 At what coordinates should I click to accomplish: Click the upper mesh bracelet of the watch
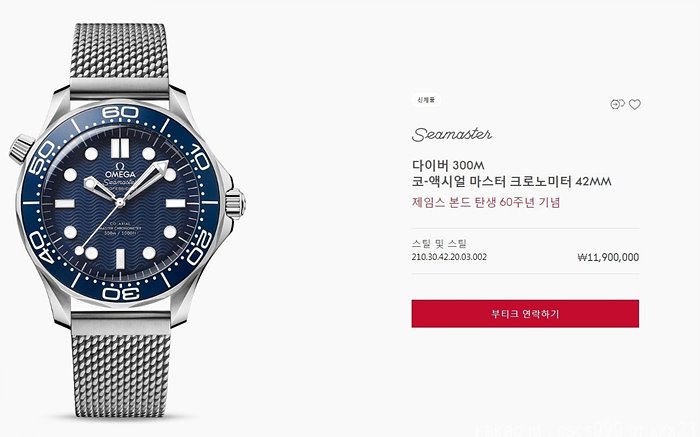pos(119,51)
